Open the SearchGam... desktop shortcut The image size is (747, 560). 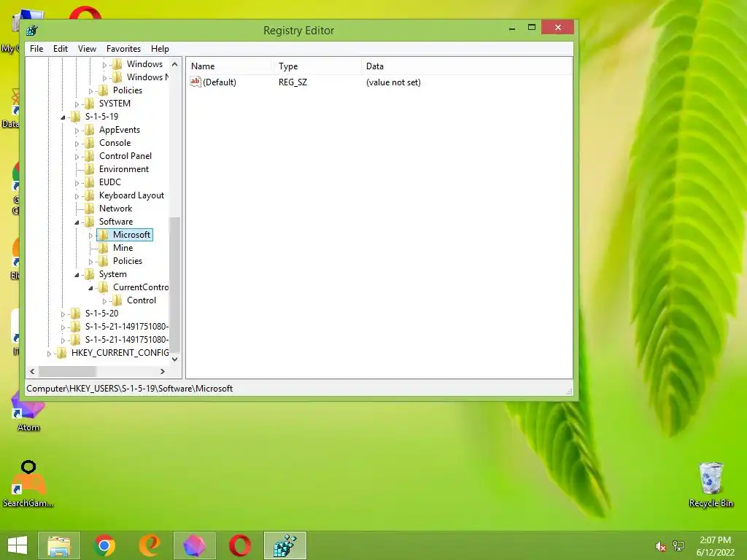pyautogui.click(x=28, y=484)
